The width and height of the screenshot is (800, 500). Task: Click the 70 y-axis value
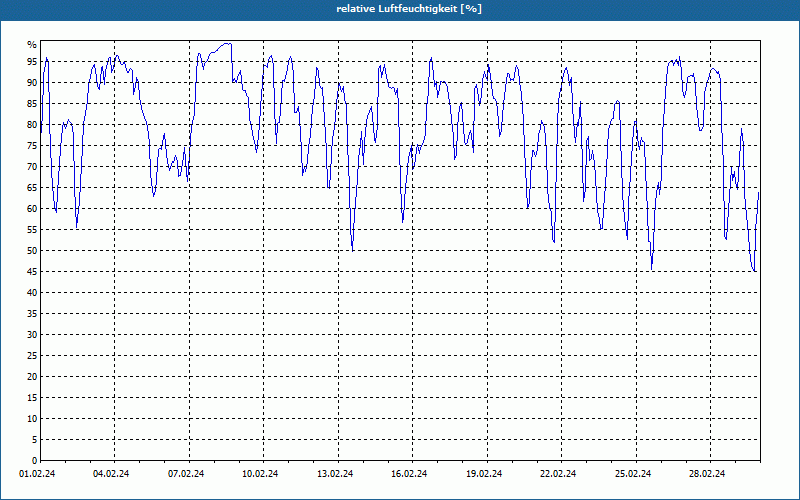(32, 166)
